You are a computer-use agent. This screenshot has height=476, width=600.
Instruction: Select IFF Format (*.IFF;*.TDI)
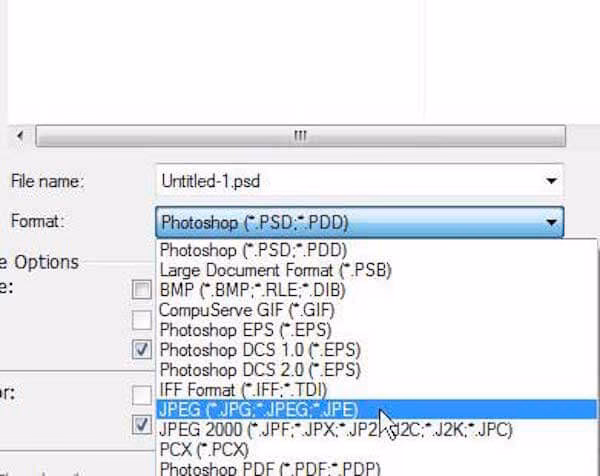pos(376,390)
